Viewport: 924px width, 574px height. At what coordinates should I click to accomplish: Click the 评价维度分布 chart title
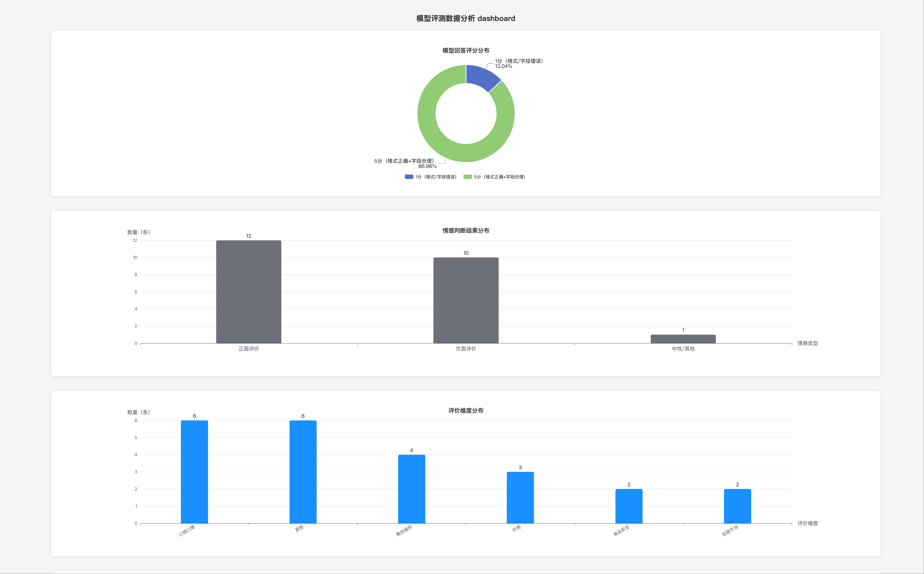click(466, 410)
